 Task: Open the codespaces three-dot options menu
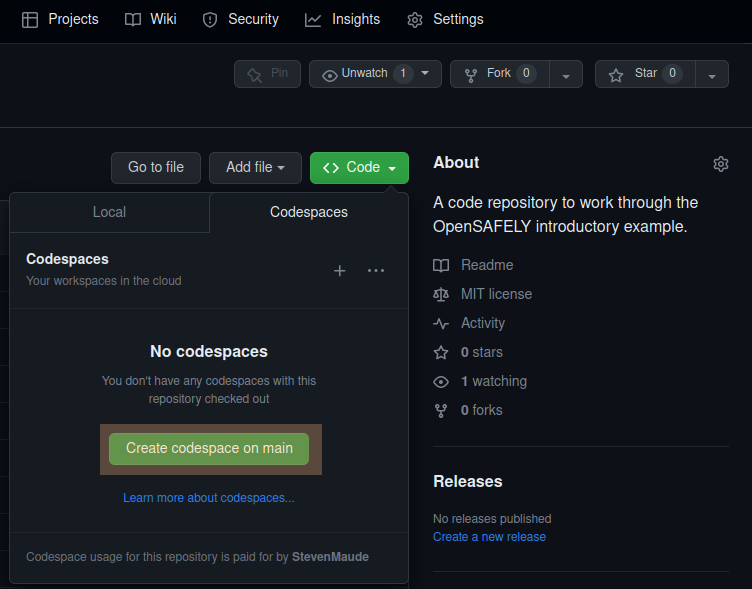[x=376, y=270]
